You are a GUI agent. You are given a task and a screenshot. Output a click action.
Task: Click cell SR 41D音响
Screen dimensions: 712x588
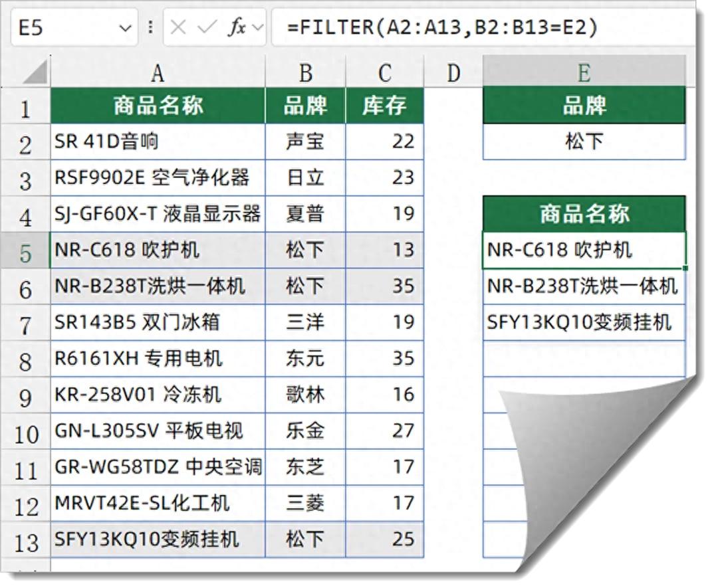158,142
